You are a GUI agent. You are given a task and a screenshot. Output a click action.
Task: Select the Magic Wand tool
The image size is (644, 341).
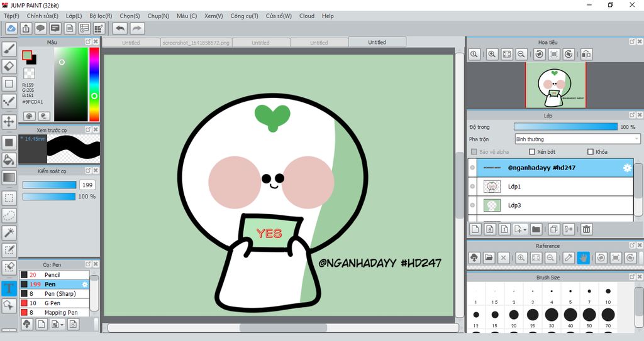[9, 232]
